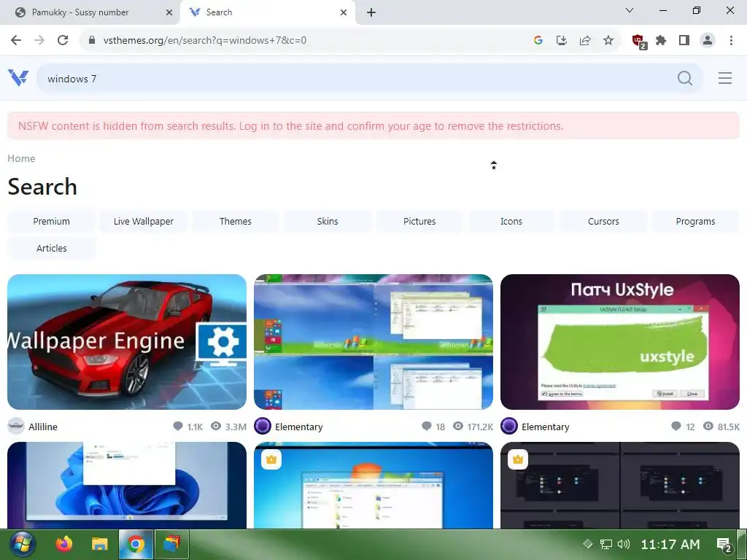
Task: Open the premium Windows 7 aero theme thumbnail
Action: 373,485
